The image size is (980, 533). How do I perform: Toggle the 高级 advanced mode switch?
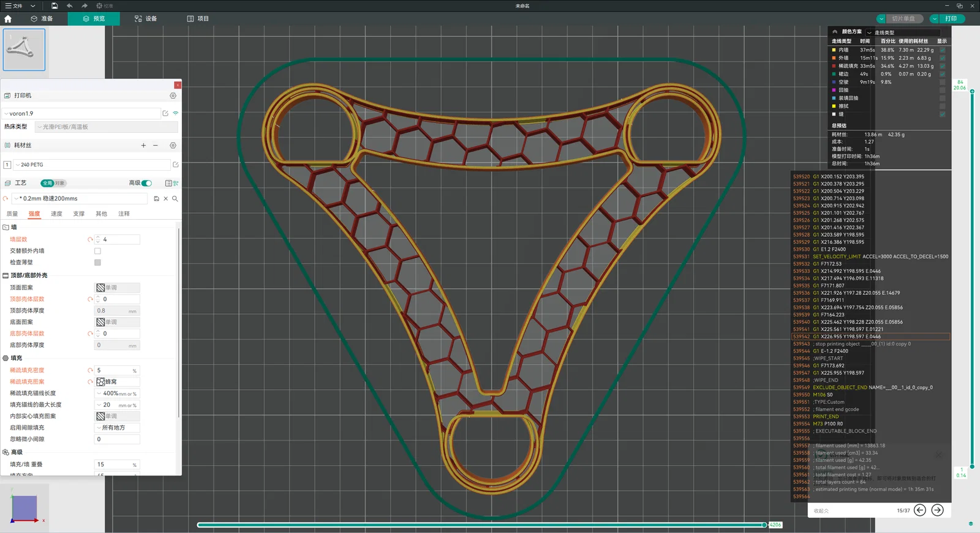coord(147,183)
